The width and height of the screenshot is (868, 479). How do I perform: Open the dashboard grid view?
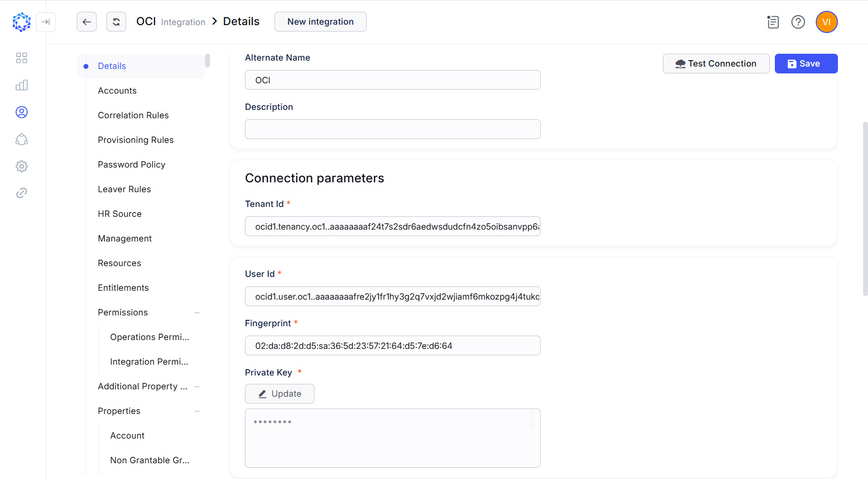coord(21,58)
